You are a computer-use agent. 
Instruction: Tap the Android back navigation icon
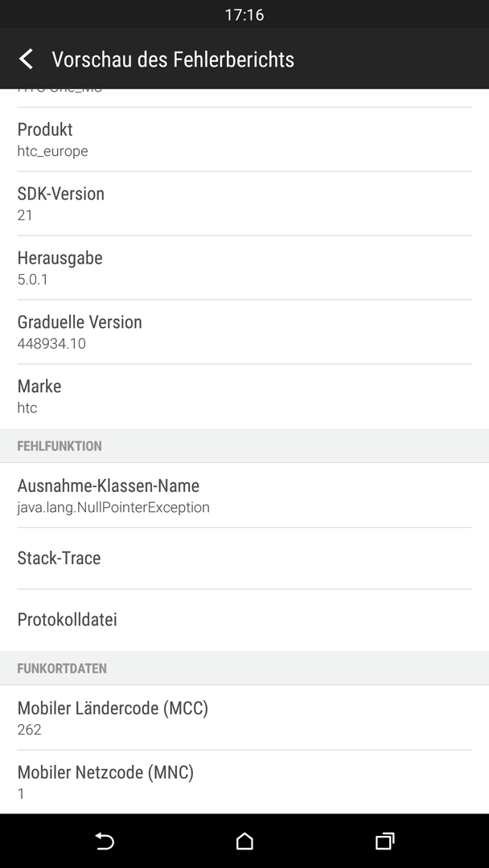(104, 841)
